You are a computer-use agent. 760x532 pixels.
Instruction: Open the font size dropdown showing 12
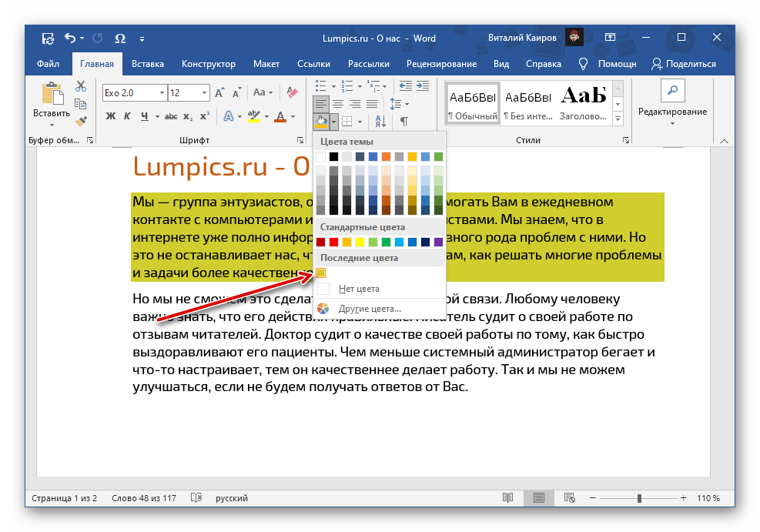(204, 93)
